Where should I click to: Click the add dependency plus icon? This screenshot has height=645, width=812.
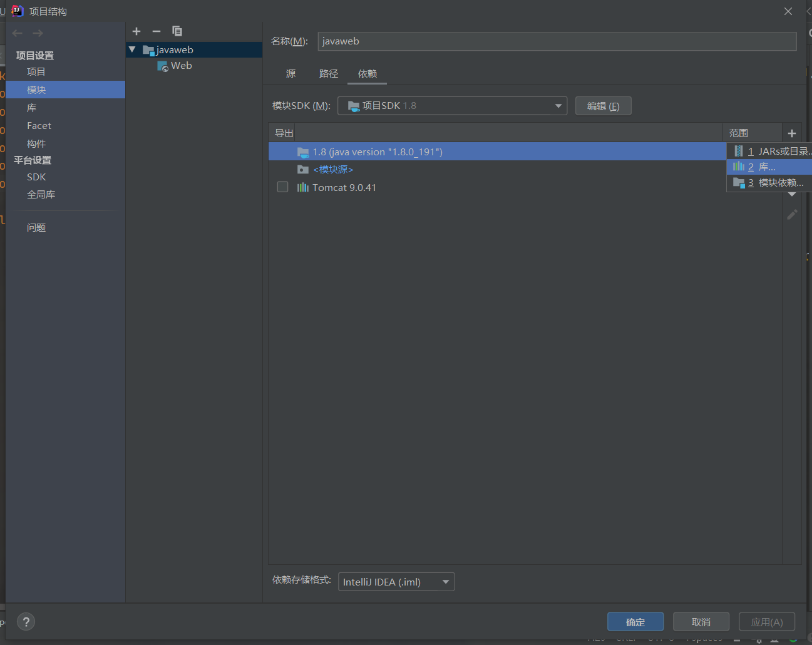[x=792, y=133]
